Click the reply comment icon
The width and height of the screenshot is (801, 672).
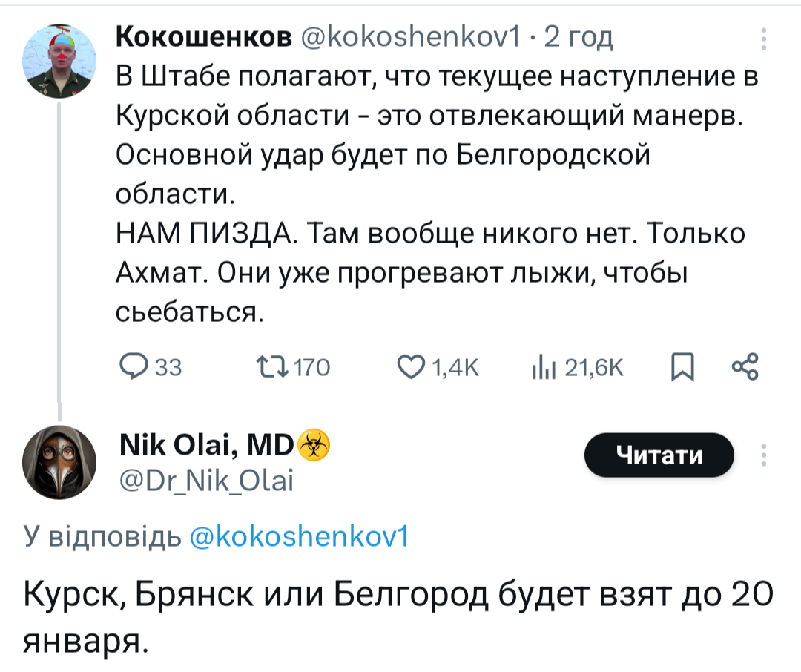(135, 368)
